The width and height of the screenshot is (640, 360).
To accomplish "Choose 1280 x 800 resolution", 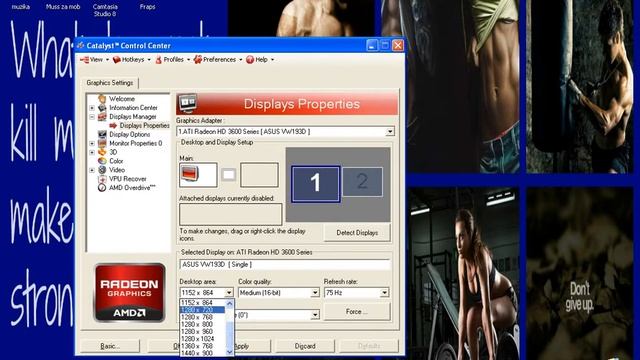I will (202, 324).
